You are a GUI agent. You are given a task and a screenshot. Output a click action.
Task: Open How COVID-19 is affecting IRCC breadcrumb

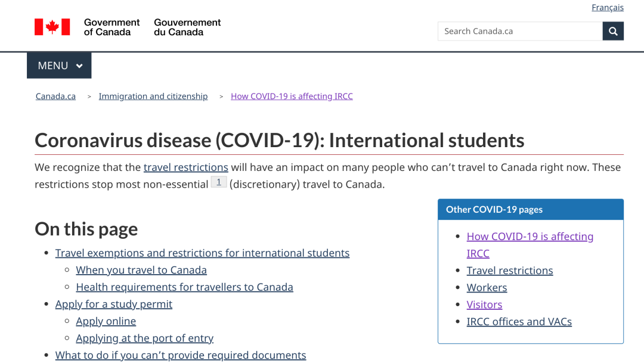(292, 97)
